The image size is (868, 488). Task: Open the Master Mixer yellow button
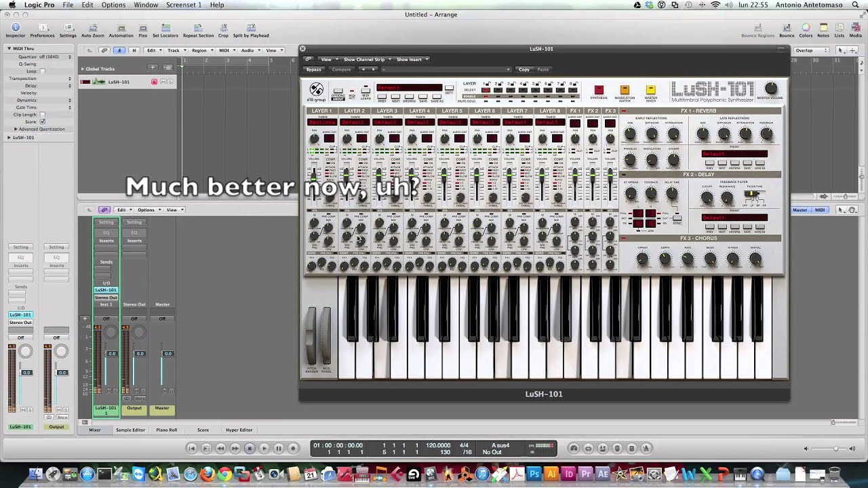(650, 90)
